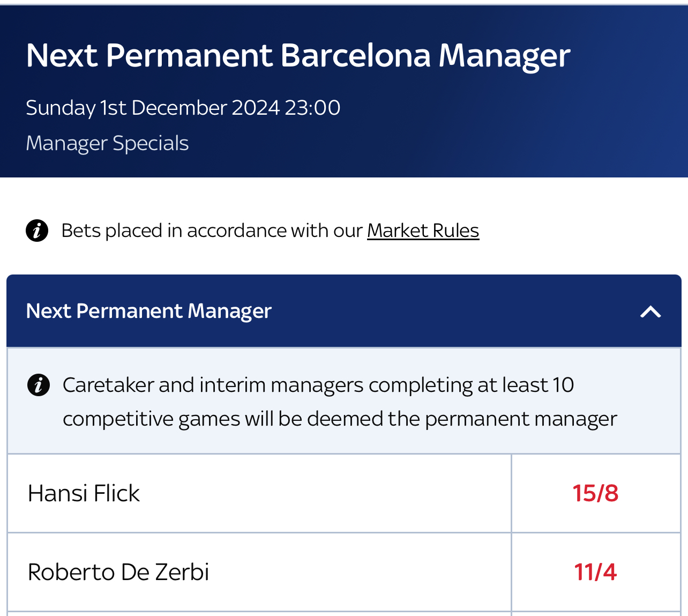The image size is (688, 616).
Task: Click the Hansi Flick selection name
Action: pos(84,493)
